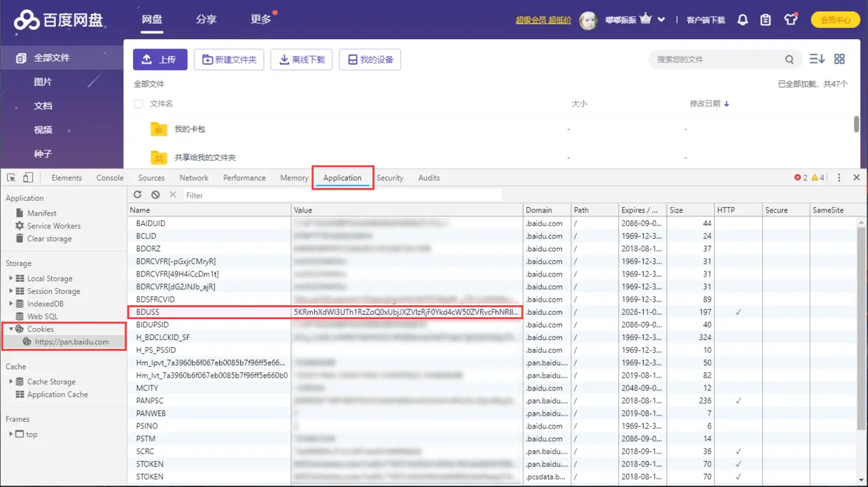The height and width of the screenshot is (487, 868).
Task: Click the crown membership icon
Action: 645,19
